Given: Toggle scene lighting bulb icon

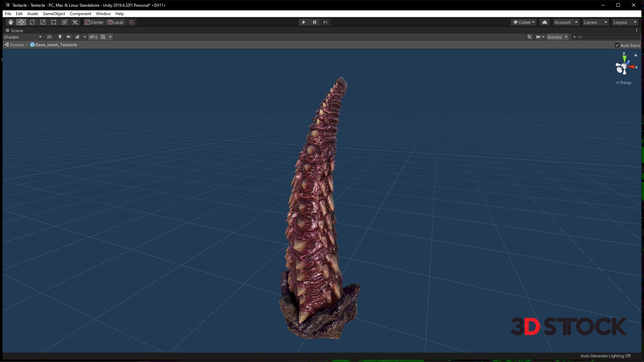Looking at the screenshot, I should coord(60,37).
